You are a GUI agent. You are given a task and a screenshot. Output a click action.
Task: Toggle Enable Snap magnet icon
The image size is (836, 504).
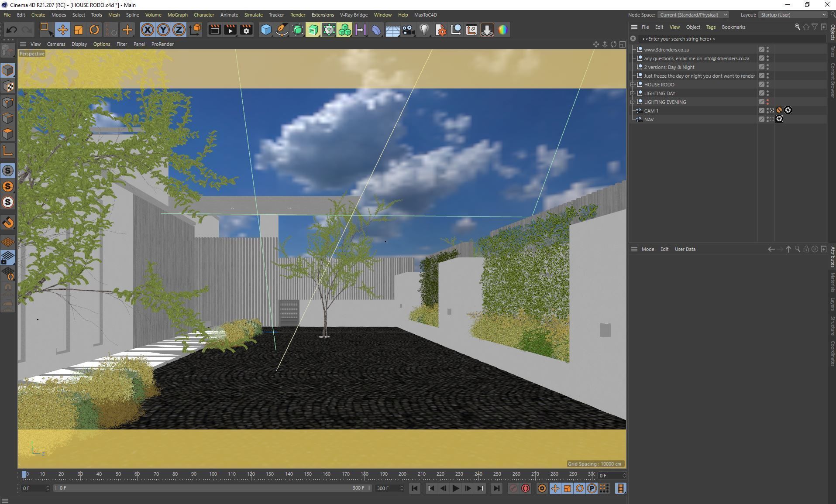pyautogui.click(x=8, y=223)
